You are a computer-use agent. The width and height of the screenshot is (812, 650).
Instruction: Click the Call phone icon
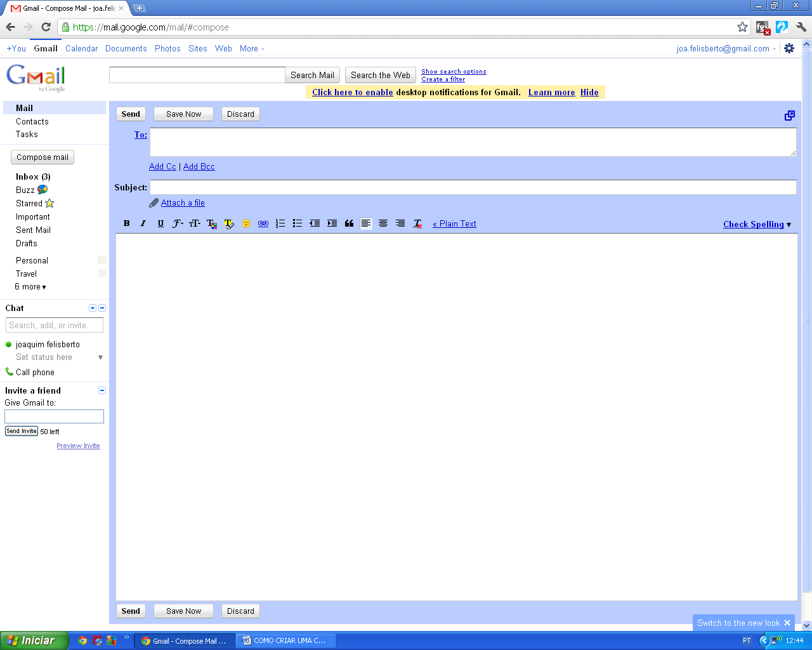click(x=9, y=371)
